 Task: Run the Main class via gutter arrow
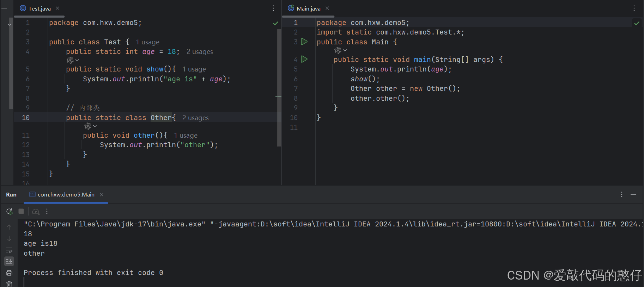[304, 42]
